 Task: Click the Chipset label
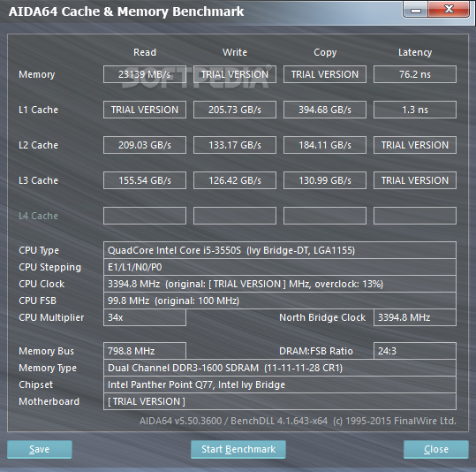[36, 384]
